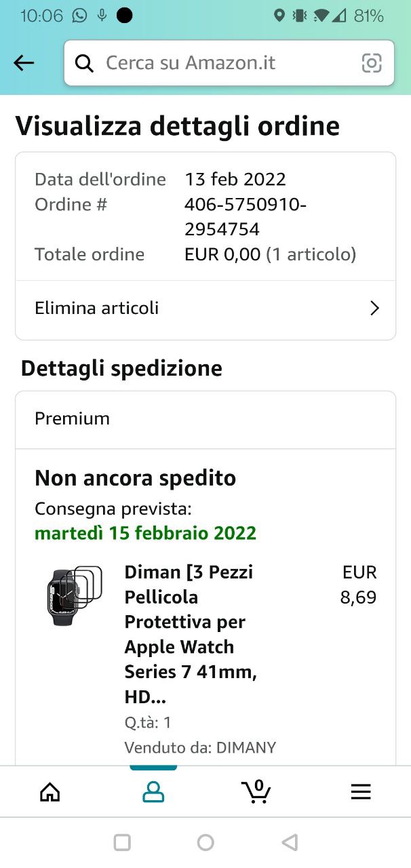The image size is (411, 868).
Task: Open the account profile tab icon
Action: coord(153,791)
